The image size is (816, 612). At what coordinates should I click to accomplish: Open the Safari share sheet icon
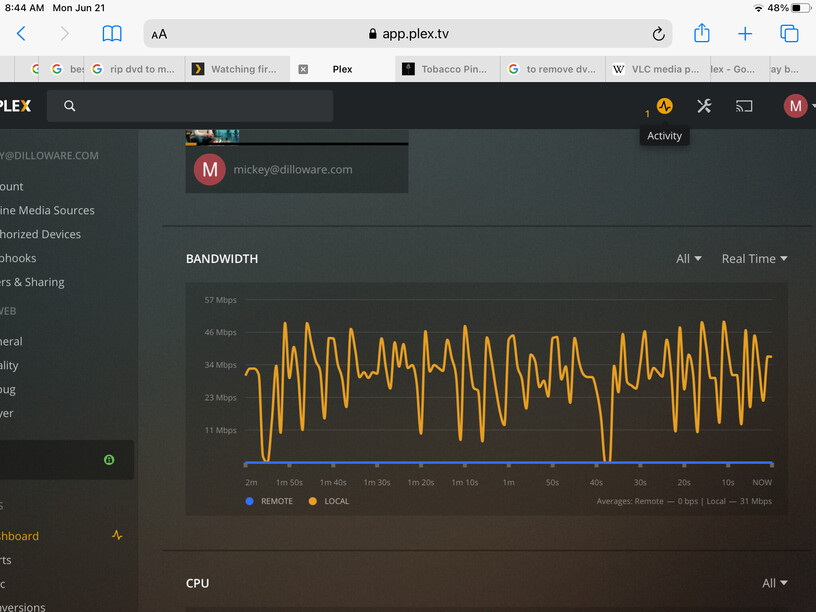[702, 33]
